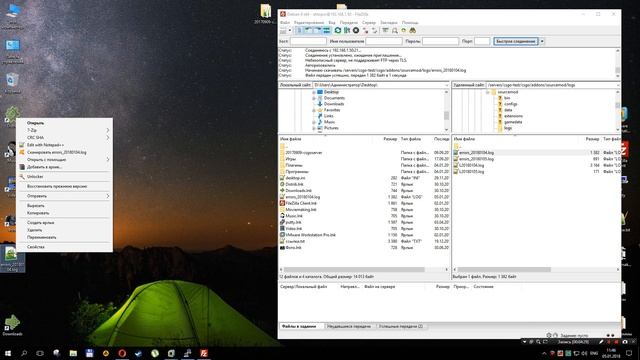Image resolution: width=640 pixels, height=360 pixels.
Task: Click Быстрое соединение button
Action: pos(516,41)
